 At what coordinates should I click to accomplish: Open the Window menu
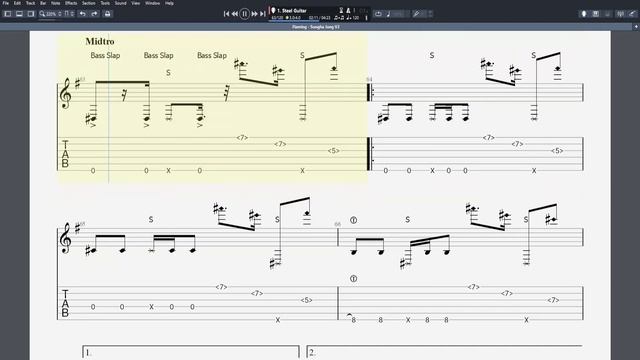pos(153,3)
